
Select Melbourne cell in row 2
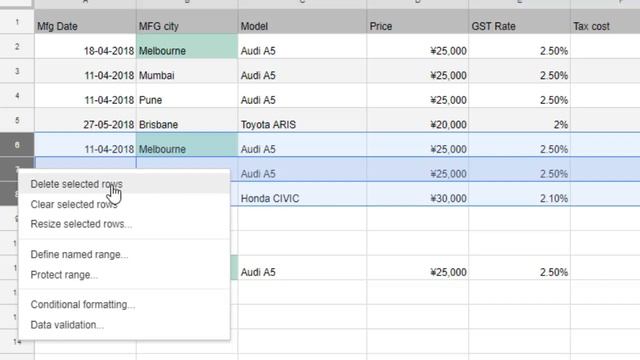[x=187, y=47]
